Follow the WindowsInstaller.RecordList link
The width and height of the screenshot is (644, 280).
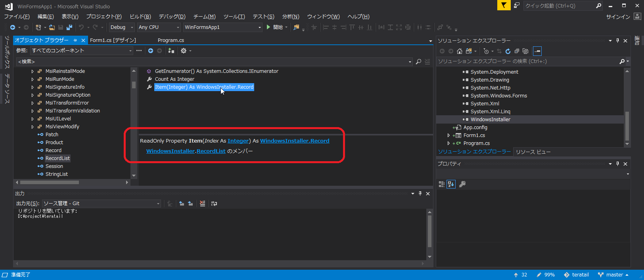click(x=186, y=151)
